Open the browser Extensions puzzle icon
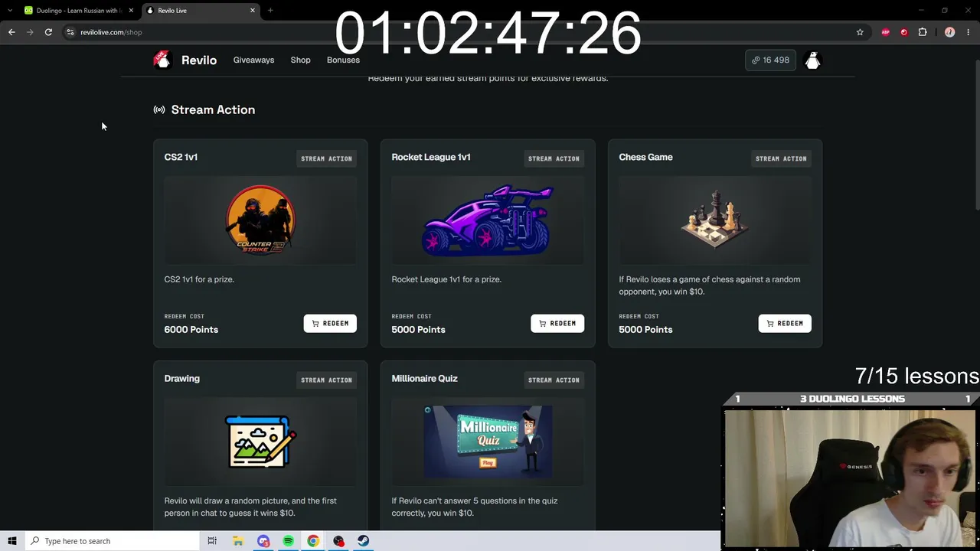 coord(923,32)
